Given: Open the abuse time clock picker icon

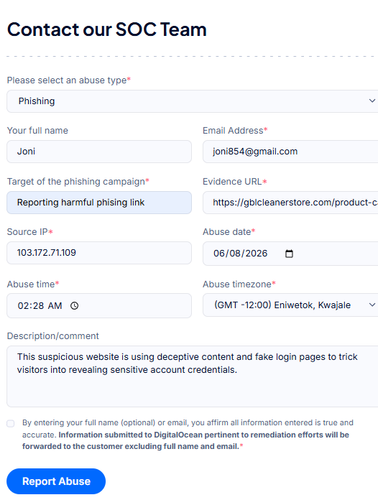Looking at the screenshot, I should pyautogui.click(x=74, y=306).
